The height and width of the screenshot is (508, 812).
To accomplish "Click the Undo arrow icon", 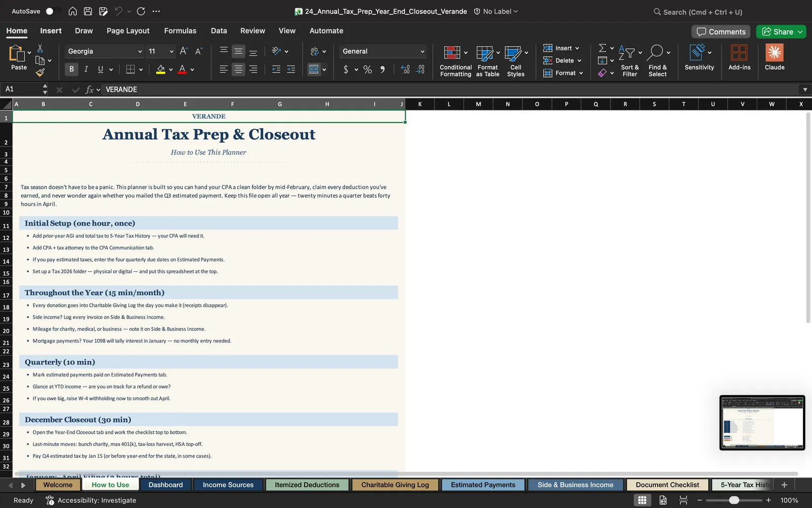I will click(x=119, y=11).
